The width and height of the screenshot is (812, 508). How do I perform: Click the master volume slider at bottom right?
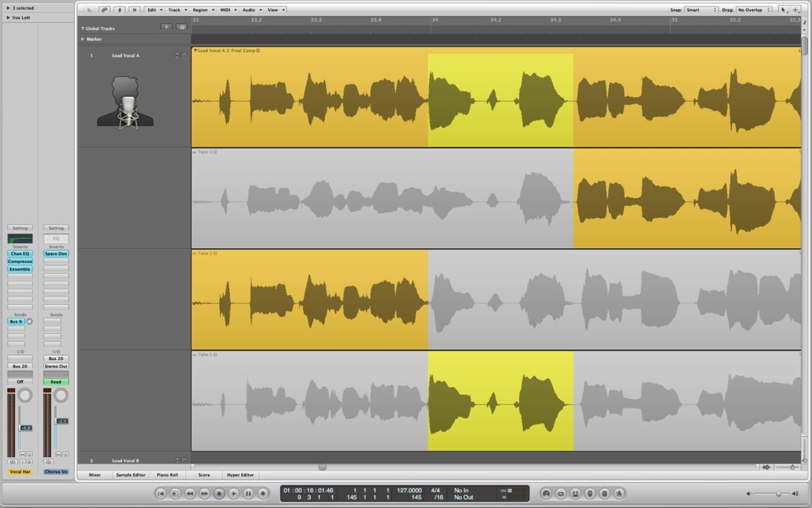[x=778, y=493]
